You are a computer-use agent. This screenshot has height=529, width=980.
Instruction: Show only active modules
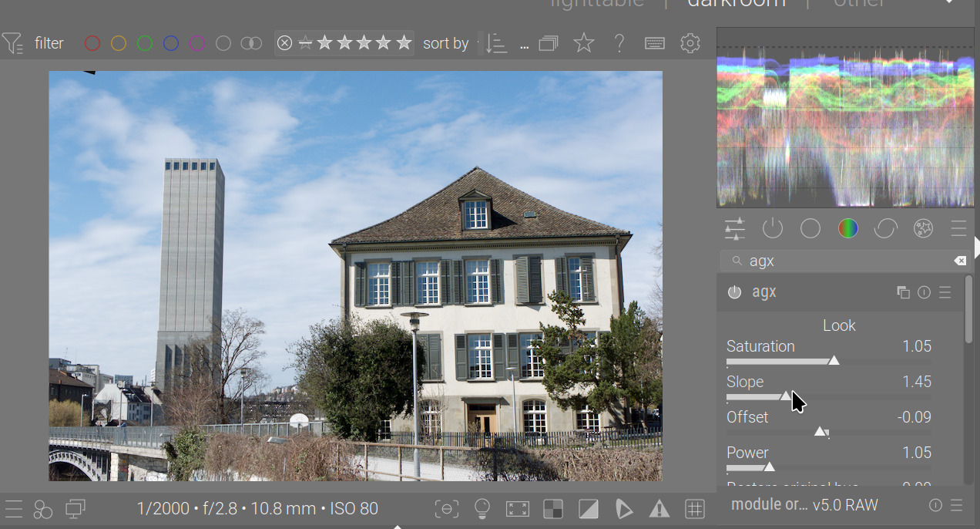pos(772,229)
